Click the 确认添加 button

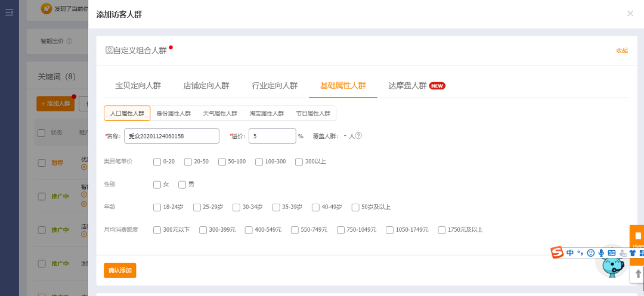(x=120, y=270)
